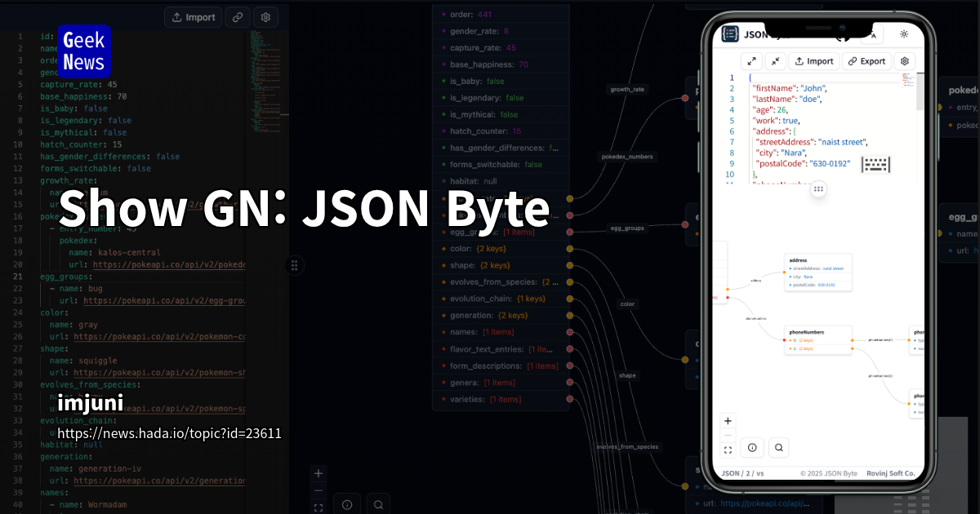Open search magnifier in phone graph view
The width and height of the screenshot is (980, 514).
pos(780,447)
